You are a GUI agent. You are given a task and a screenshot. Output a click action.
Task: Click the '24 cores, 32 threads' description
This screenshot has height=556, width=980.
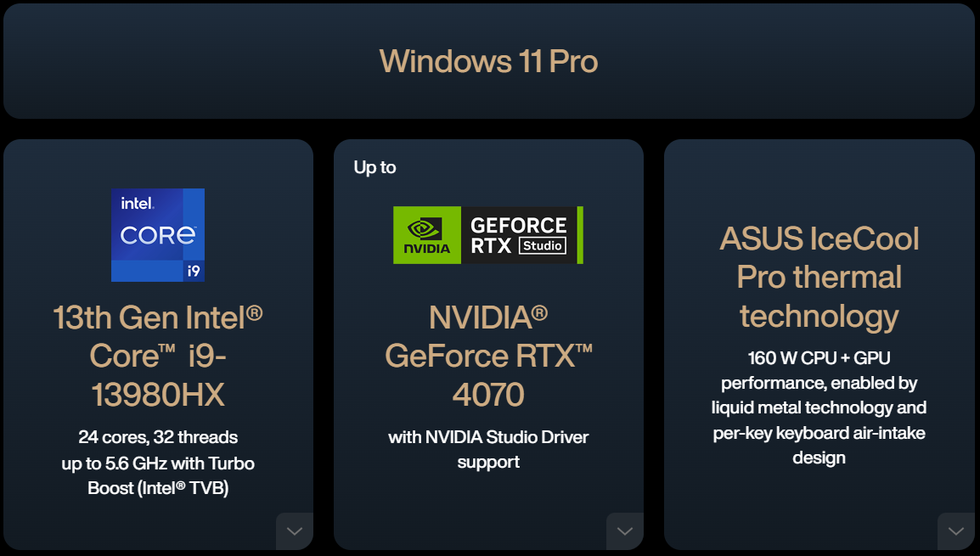pos(157,436)
